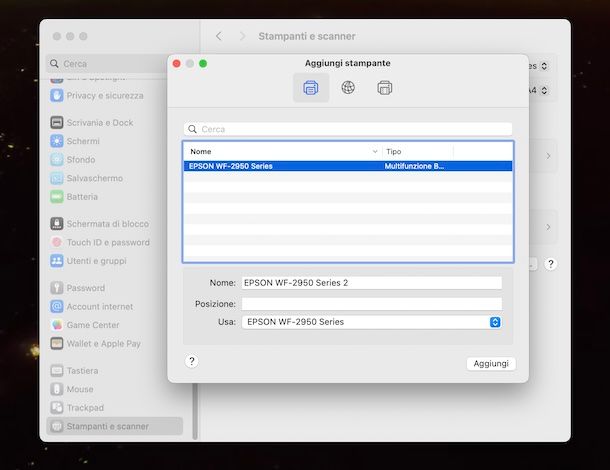Image resolution: width=610 pixels, height=470 pixels.
Task: Zoom the Aggiungi stampante window with the green button
Action: click(203, 63)
